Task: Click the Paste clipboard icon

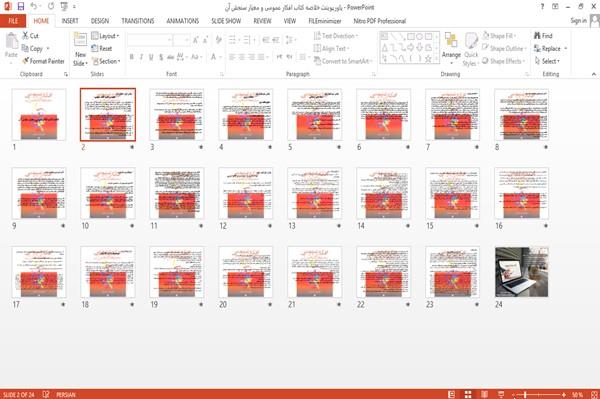Action: pyautogui.click(x=11, y=41)
